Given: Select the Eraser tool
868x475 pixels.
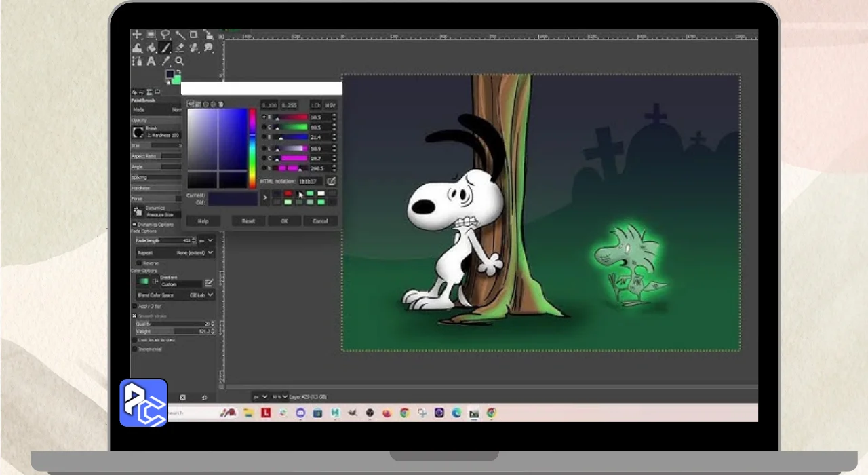Looking at the screenshot, I should point(179,48).
